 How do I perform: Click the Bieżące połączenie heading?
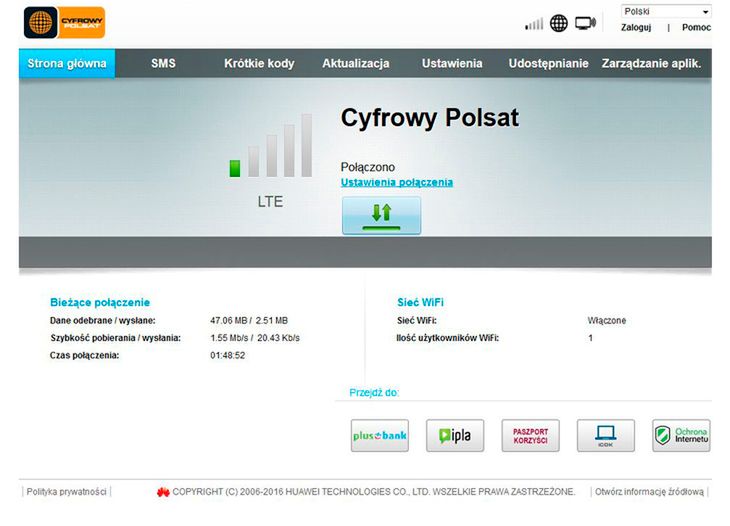[100, 303]
